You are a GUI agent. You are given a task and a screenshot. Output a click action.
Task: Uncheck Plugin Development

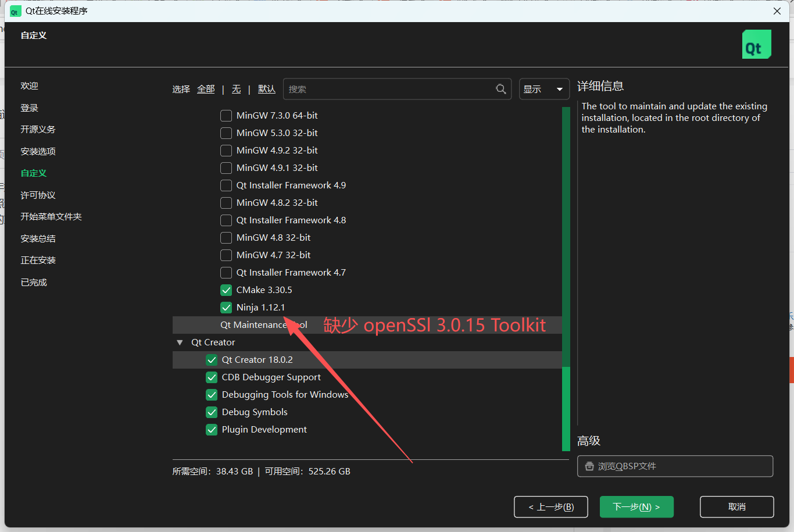coord(212,430)
